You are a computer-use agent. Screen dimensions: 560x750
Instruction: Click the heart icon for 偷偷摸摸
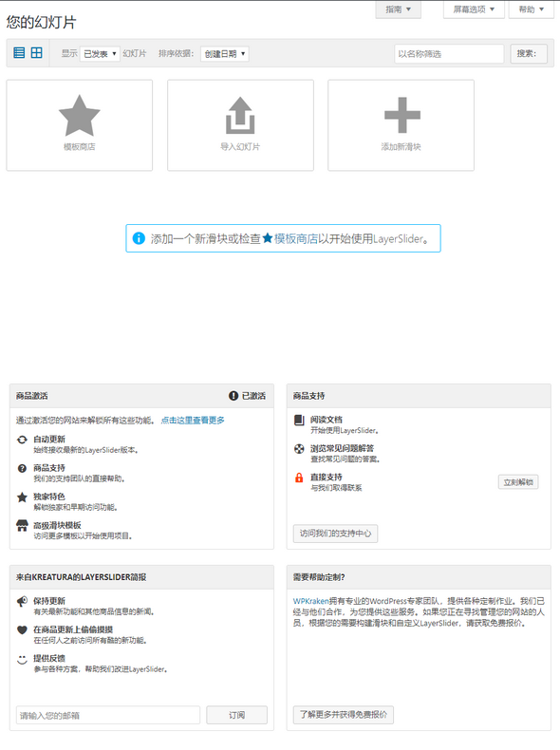22,630
